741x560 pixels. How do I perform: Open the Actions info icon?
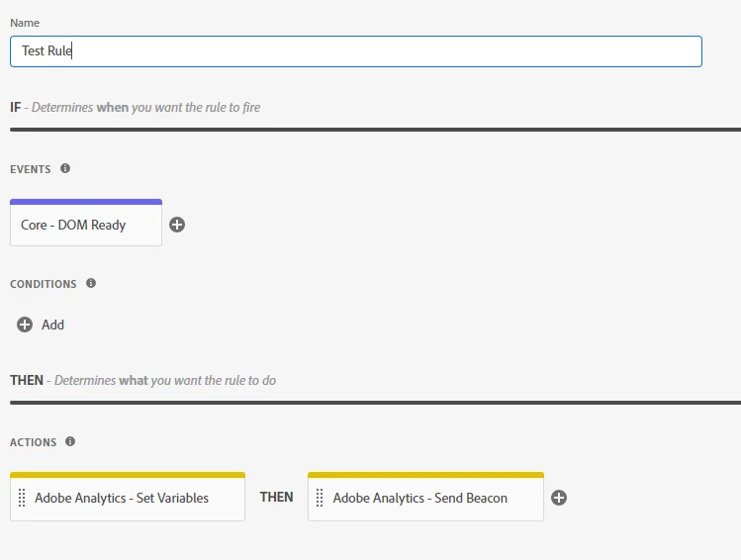pyautogui.click(x=70, y=441)
